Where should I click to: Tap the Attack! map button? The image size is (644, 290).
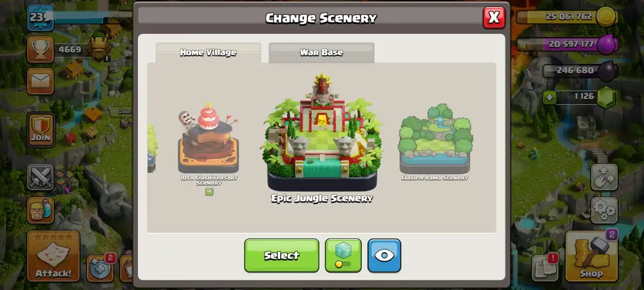pos(53,256)
